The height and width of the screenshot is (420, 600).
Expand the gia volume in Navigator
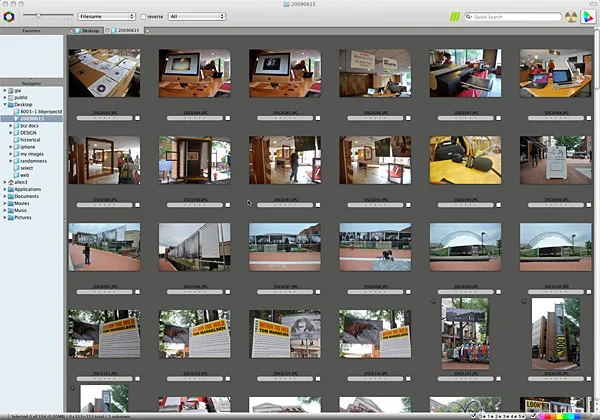tap(5, 91)
